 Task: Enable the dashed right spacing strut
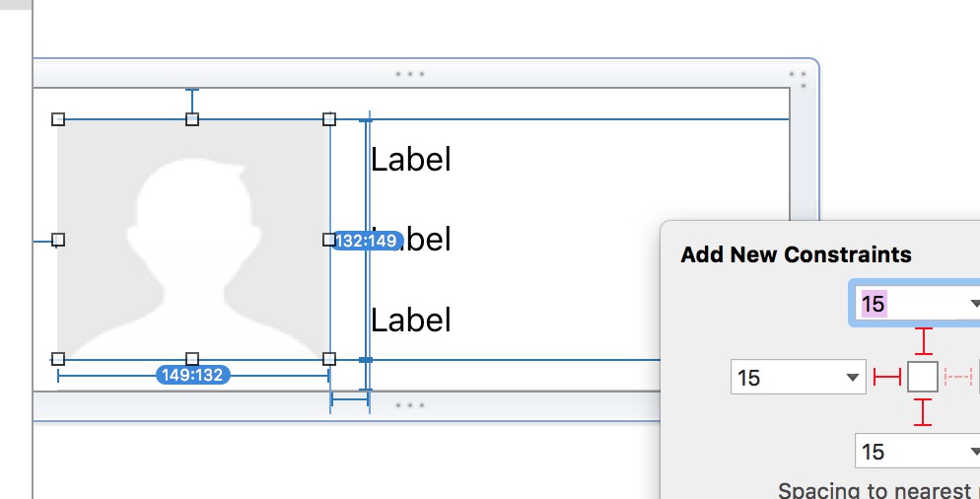pos(958,377)
